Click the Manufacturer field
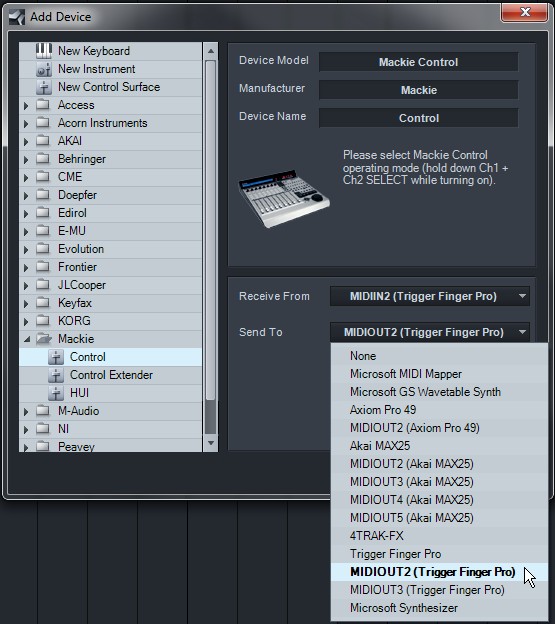Image resolution: width=555 pixels, height=624 pixels. 419,90
